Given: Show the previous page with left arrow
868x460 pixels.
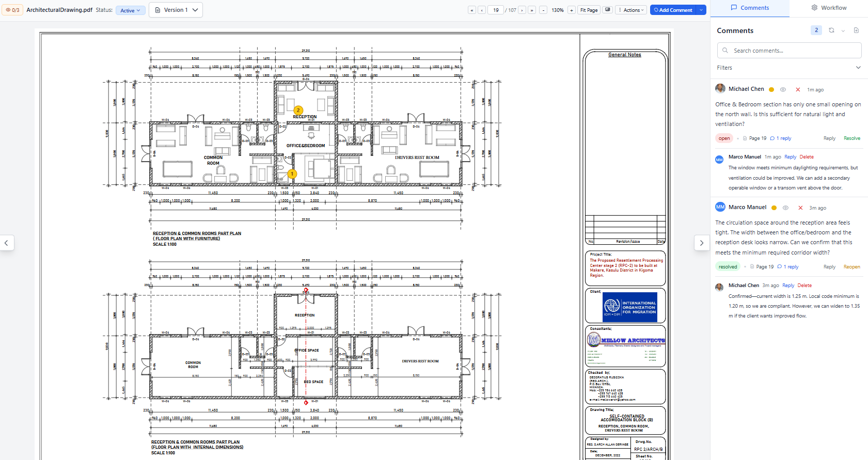Looking at the screenshot, I should 6,243.
